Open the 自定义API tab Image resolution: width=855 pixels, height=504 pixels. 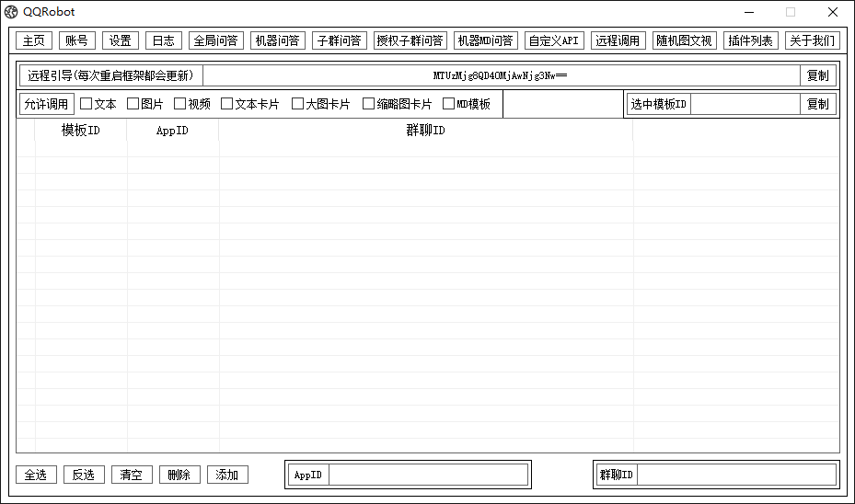tap(554, 40)
